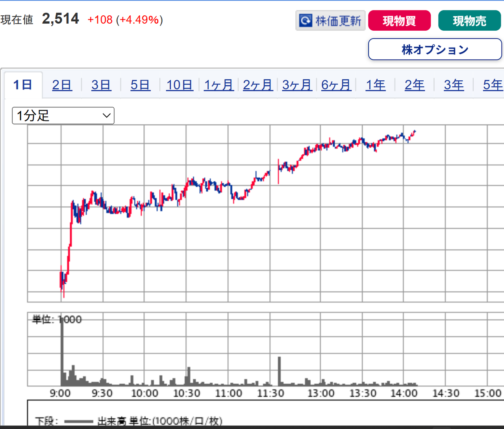This screenshot has height=429, width=504.
Task: Switch to the 3日 chart range
Action: [x=101, y=85]
